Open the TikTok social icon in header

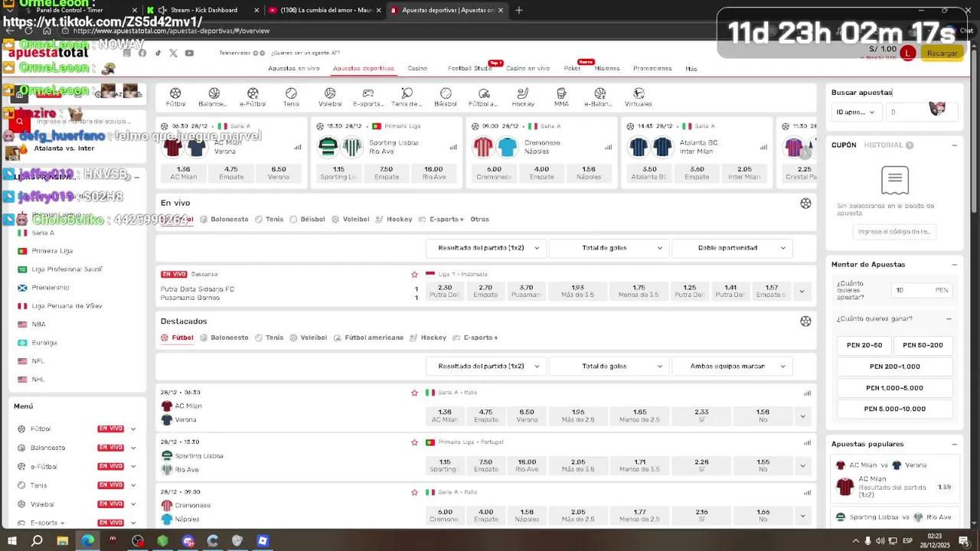(158, 53)
